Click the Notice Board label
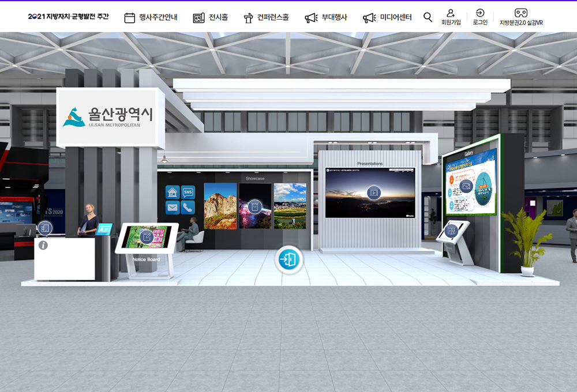This screenshot has height=392, width=577. (x=146, y=259)
